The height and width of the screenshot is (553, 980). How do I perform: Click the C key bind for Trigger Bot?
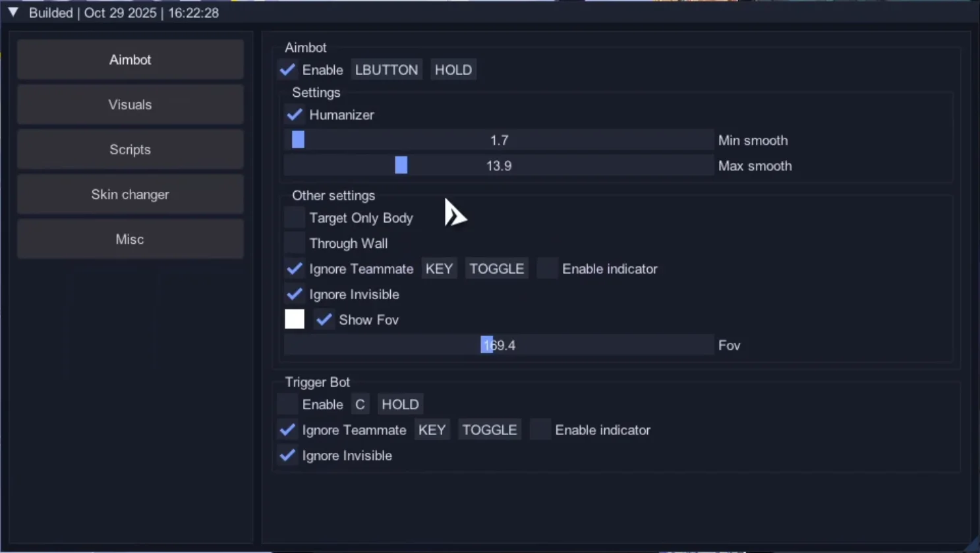(x=360, y=404)
